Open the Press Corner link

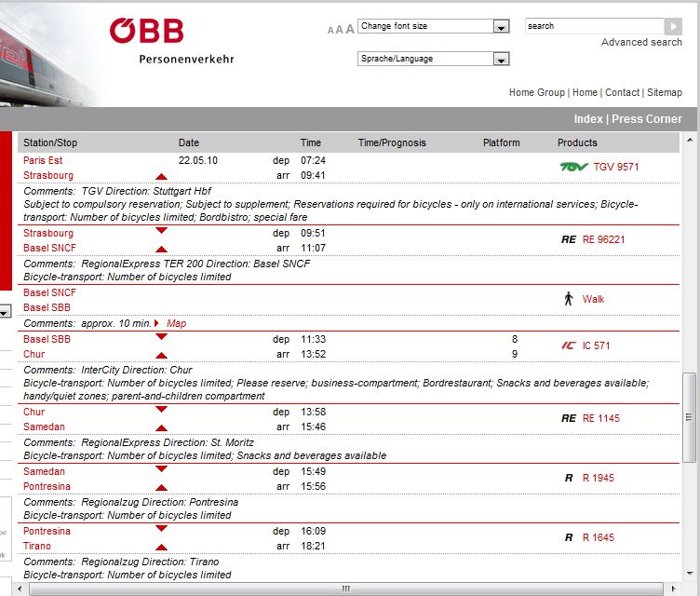(646, 119)
